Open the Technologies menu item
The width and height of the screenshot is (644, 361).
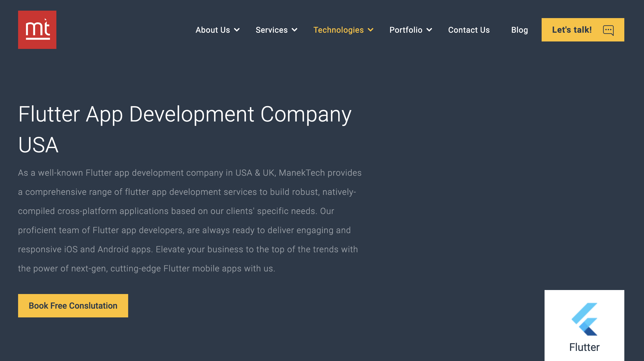point(338,30)
